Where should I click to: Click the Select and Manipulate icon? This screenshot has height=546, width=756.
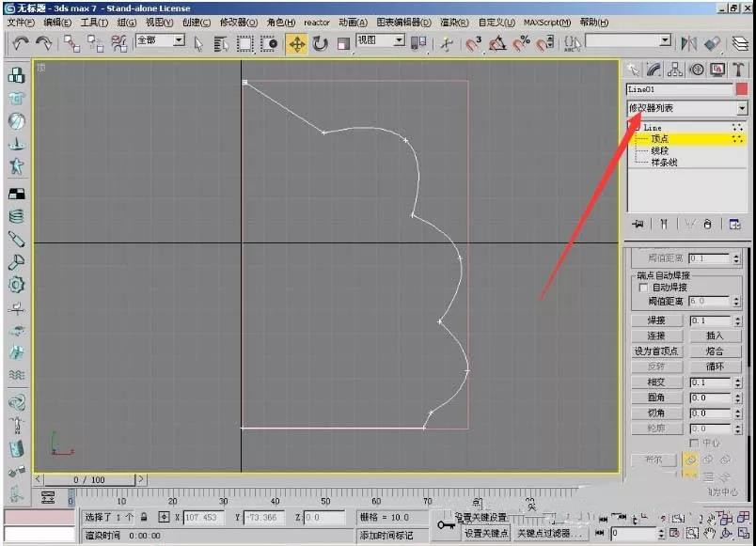[447, 44]
